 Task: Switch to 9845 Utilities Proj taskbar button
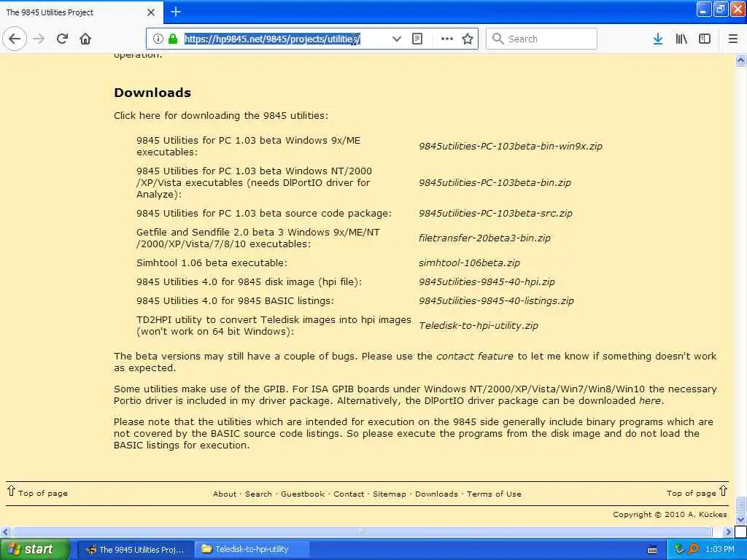135,550
